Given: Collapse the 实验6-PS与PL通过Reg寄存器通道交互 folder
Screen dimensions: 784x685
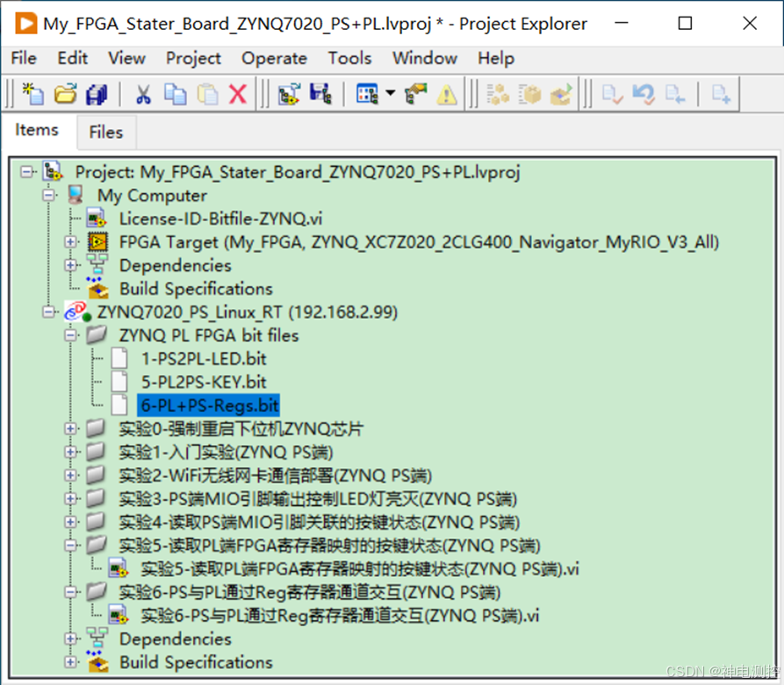Looking at the screenshot, I should [x=70, y=592].
